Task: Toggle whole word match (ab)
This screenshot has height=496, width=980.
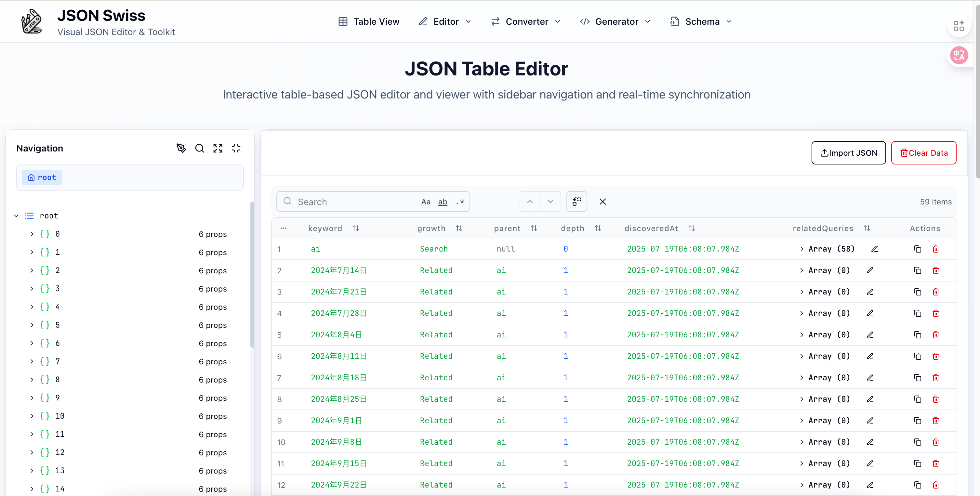Action: (x=443, y=202)
